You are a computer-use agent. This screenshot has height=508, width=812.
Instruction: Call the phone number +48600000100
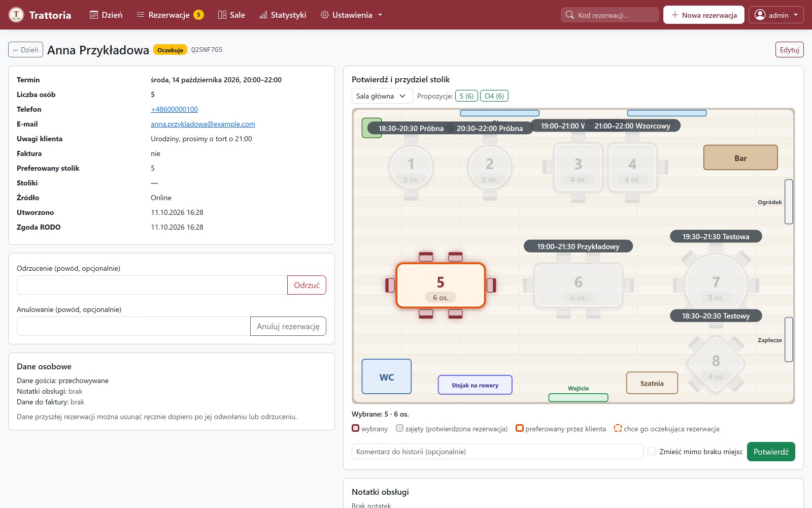point(174,109)
